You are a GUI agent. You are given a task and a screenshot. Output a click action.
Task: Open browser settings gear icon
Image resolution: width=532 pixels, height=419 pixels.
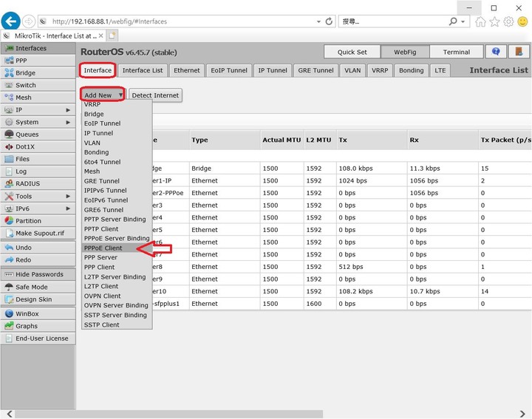coord(508,21)
